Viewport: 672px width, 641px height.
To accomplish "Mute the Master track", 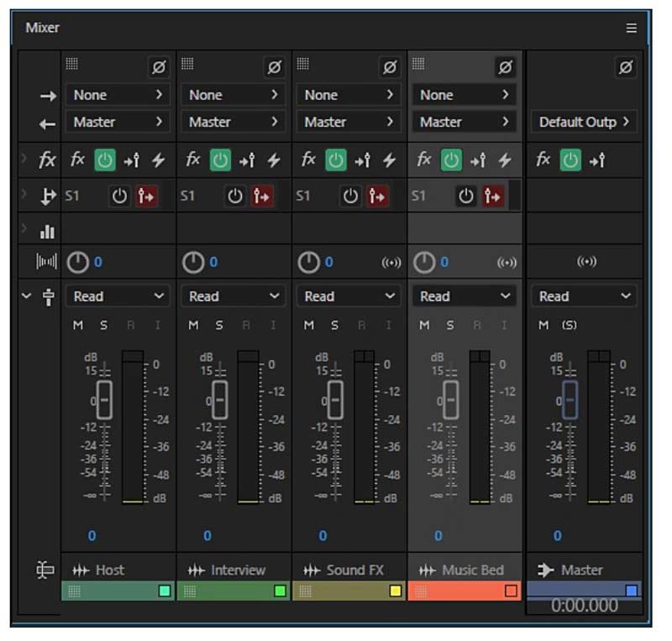I will 543,325.
